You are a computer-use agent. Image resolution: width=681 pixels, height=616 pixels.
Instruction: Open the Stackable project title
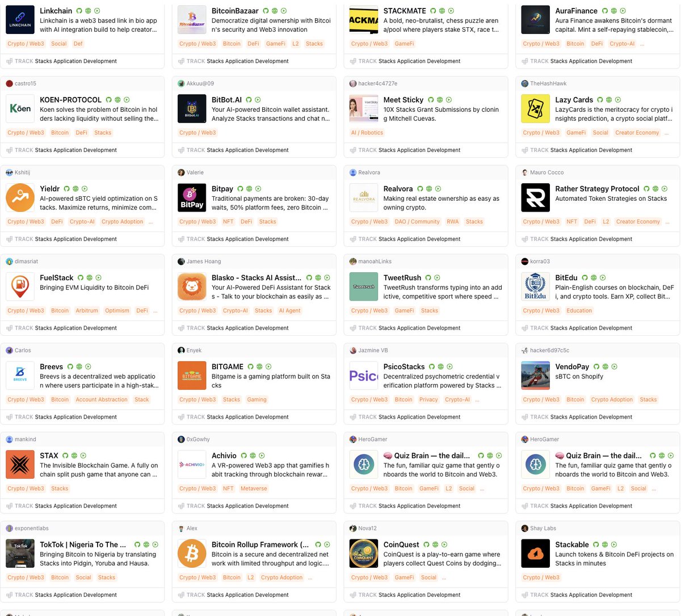tap(572, 545)
